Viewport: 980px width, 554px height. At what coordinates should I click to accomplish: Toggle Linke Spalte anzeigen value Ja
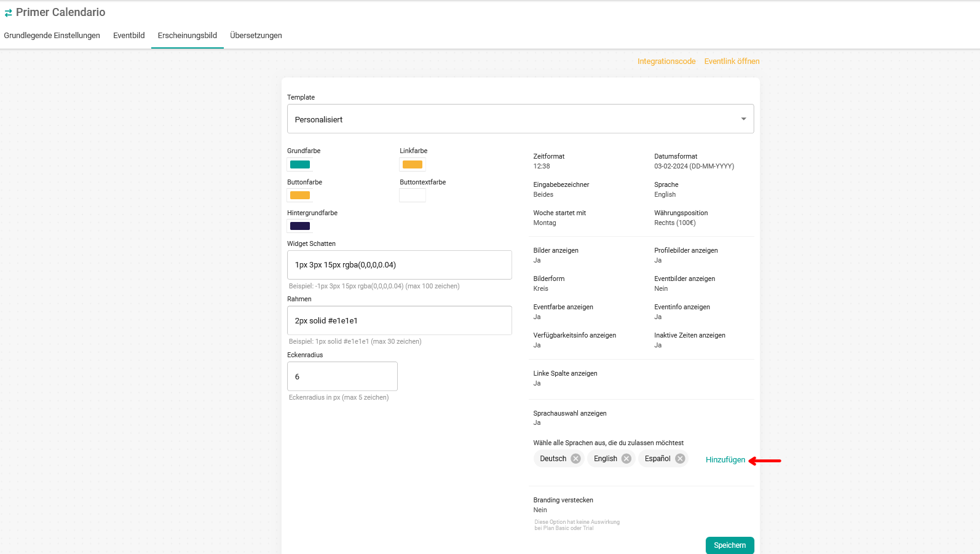tap(537, 384)
